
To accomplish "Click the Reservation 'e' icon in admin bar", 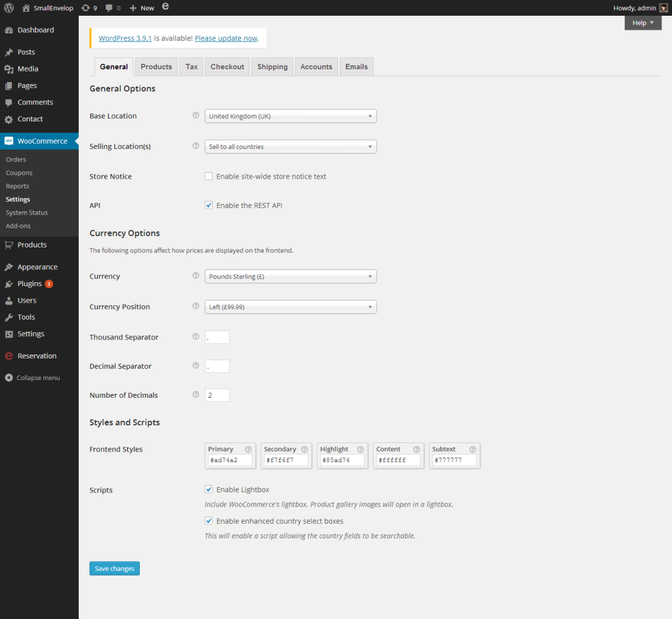I will click(x=165, y=7).
